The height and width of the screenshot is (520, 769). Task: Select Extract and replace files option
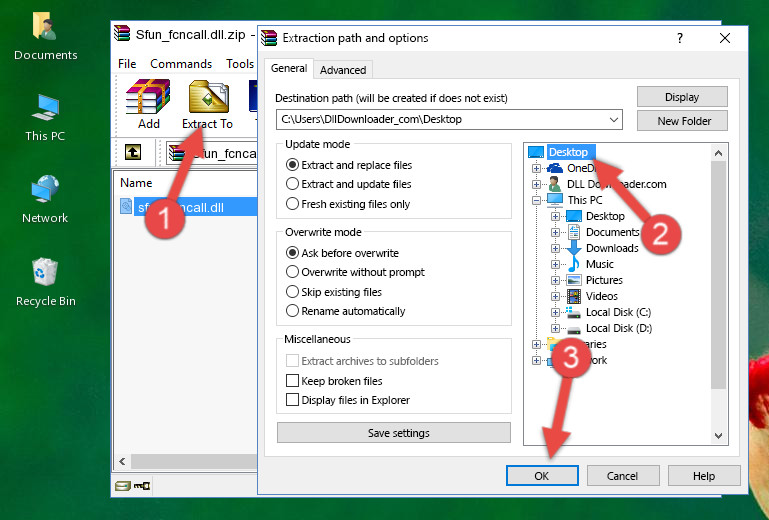click(x=292, y=165)
